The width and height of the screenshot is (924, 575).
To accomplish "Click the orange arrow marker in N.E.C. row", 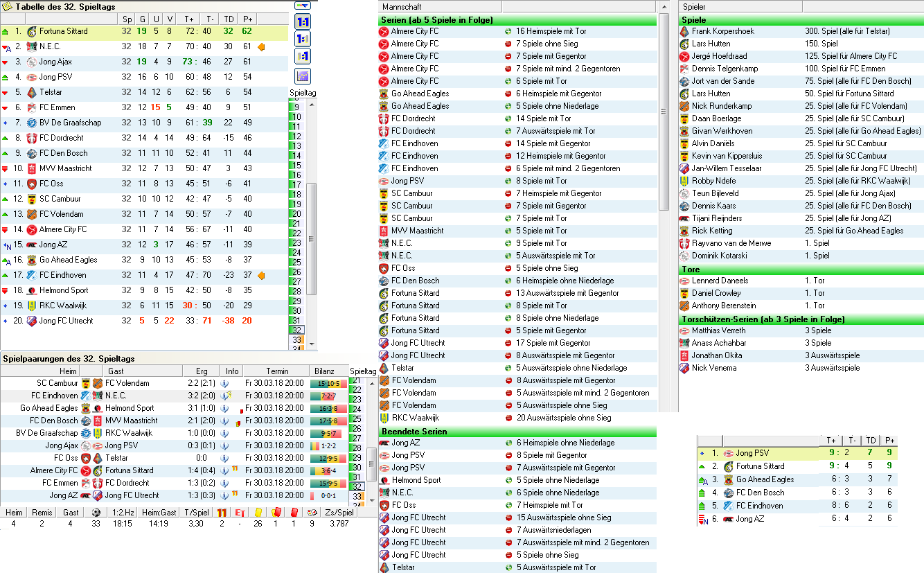I will 262,47.
